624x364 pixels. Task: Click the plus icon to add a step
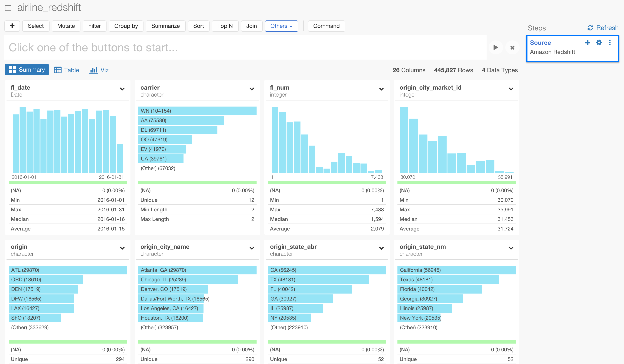coord(12,26)
